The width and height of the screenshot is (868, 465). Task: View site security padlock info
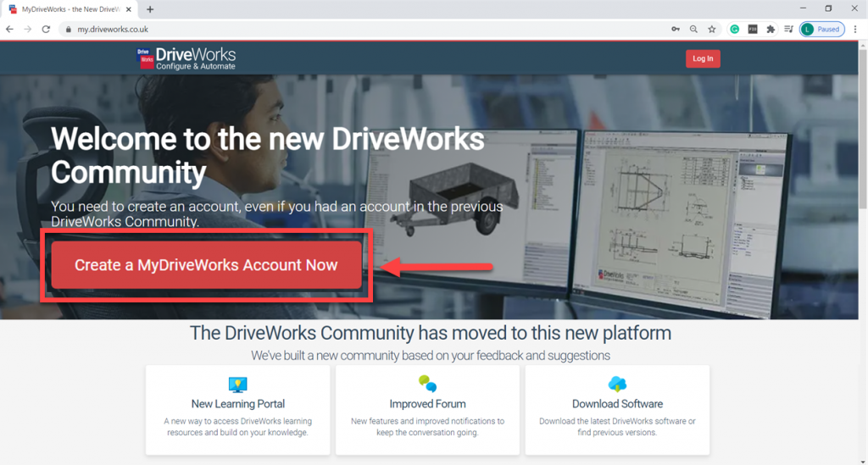(68, 30)
